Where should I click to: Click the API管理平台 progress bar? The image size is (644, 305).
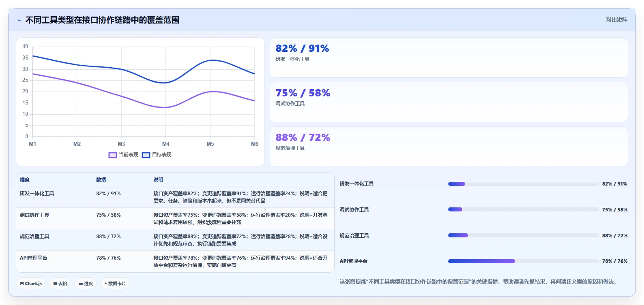(523, 261)
